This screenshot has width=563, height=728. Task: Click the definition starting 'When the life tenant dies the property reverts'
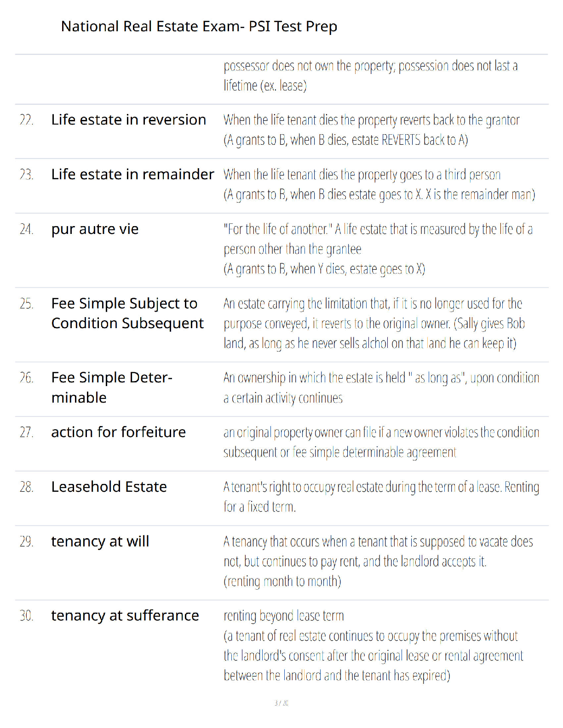(x=372, y=130)
